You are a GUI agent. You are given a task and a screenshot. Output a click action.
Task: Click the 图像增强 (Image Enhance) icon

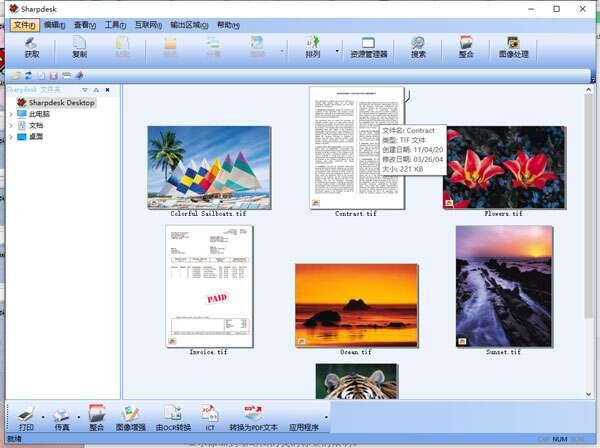(130, 416)
